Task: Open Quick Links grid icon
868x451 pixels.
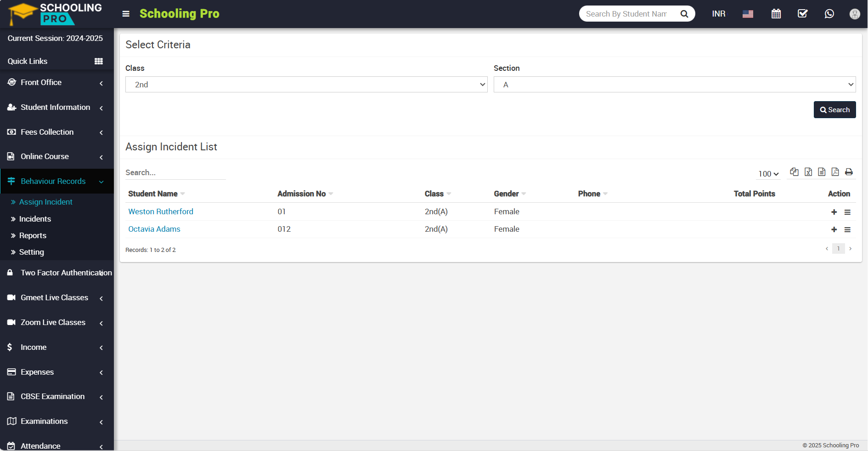Action: 99,61
